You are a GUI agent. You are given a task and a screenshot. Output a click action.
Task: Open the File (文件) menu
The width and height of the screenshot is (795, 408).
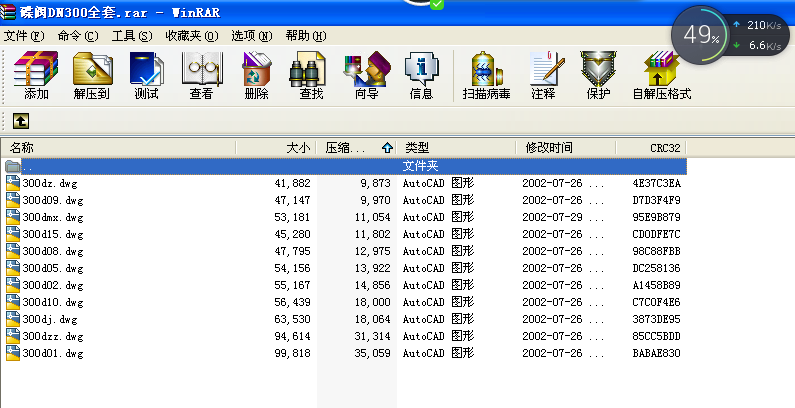click(24, 36)
